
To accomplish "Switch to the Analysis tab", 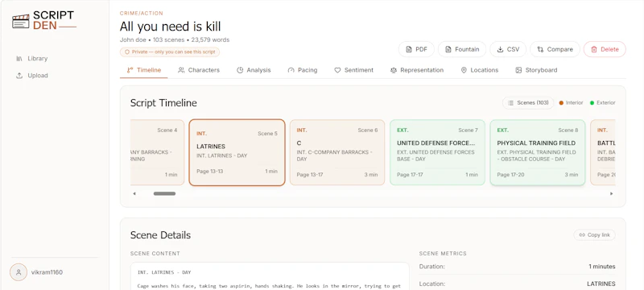I will tap(254, 70).
